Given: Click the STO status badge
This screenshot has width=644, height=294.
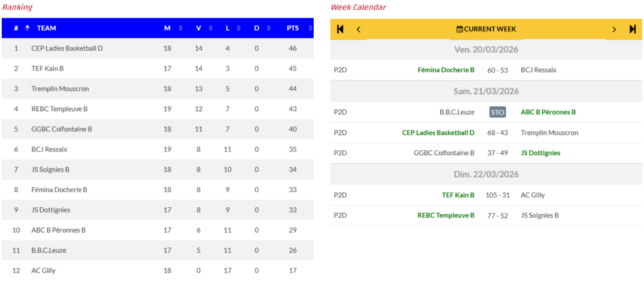Looking at the screenshot, I should 497,112.
